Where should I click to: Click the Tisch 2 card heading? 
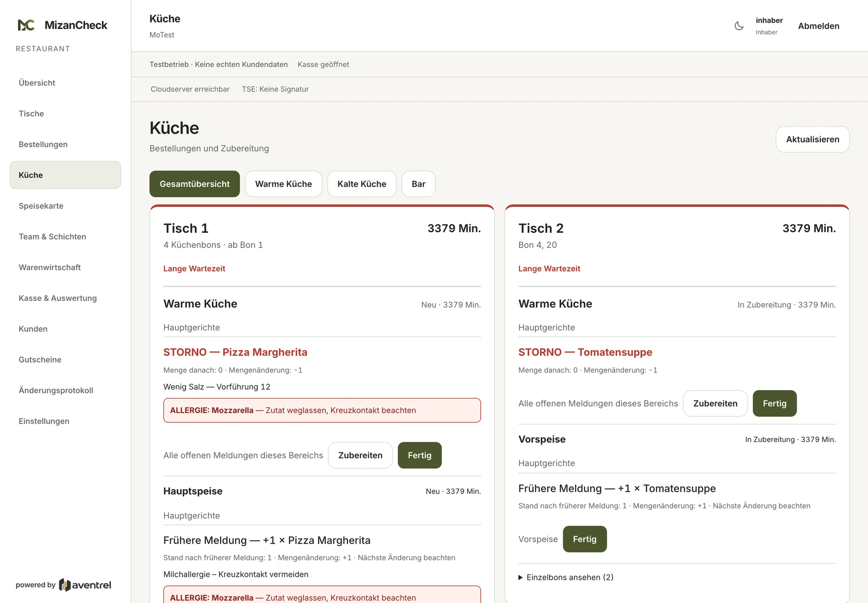(x=541, y=228)
